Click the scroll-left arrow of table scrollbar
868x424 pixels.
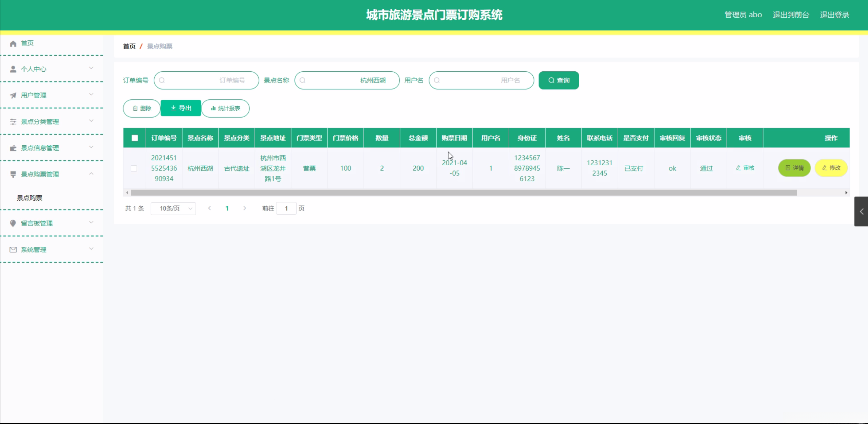127,193
